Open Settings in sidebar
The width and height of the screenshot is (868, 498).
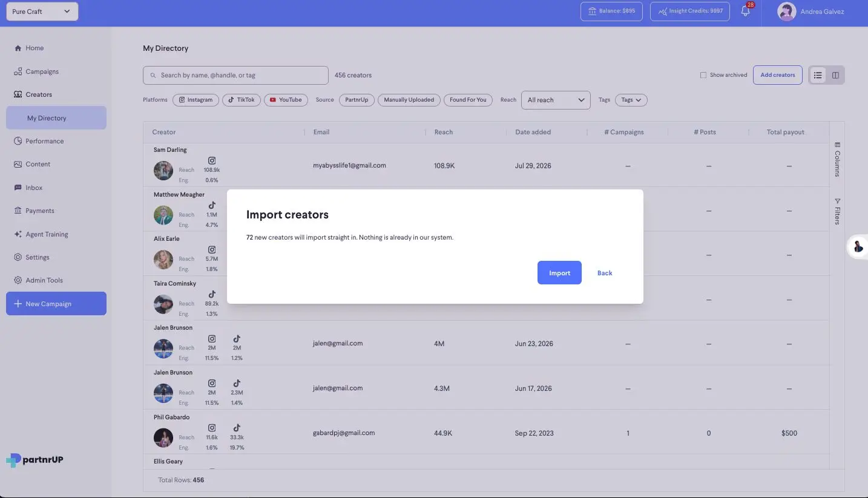pyautogui.click(x=37, y=257)
